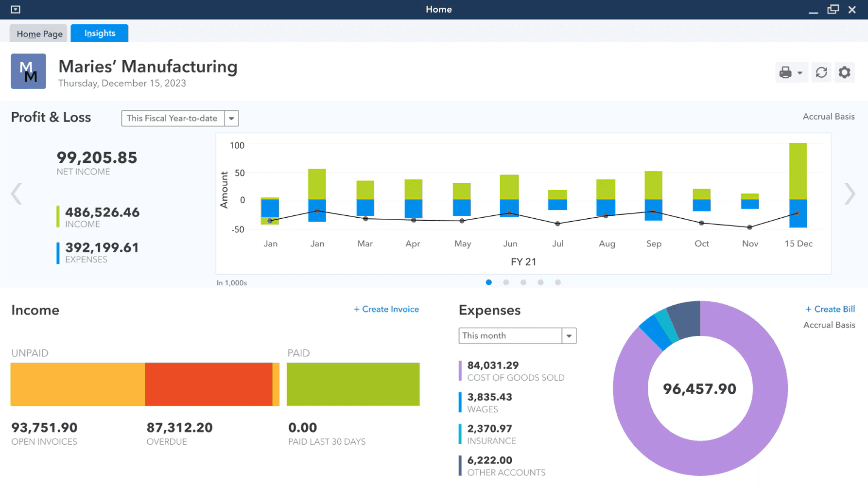Click the Create Bill link

[830, 309]
